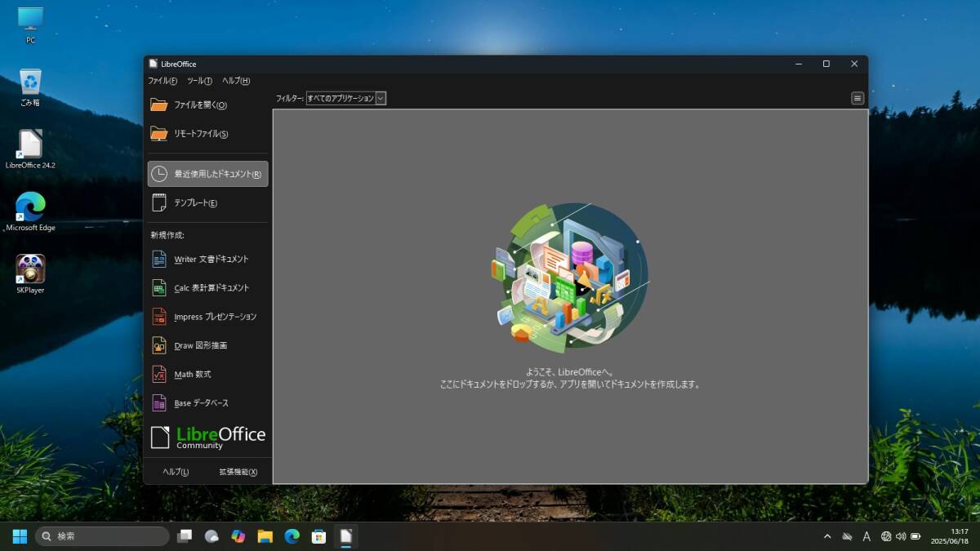
Task: Open the Copilot app from the taskbar
Action: pos(238,536)
